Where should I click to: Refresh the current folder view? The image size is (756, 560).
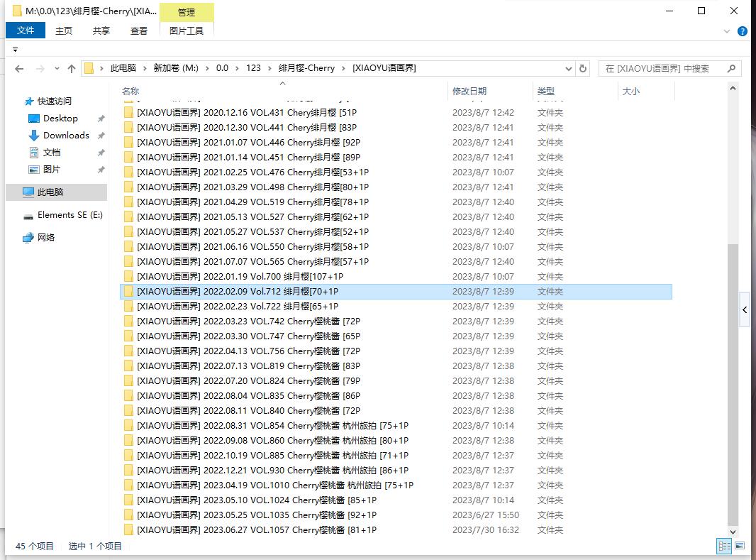(583, 69)
